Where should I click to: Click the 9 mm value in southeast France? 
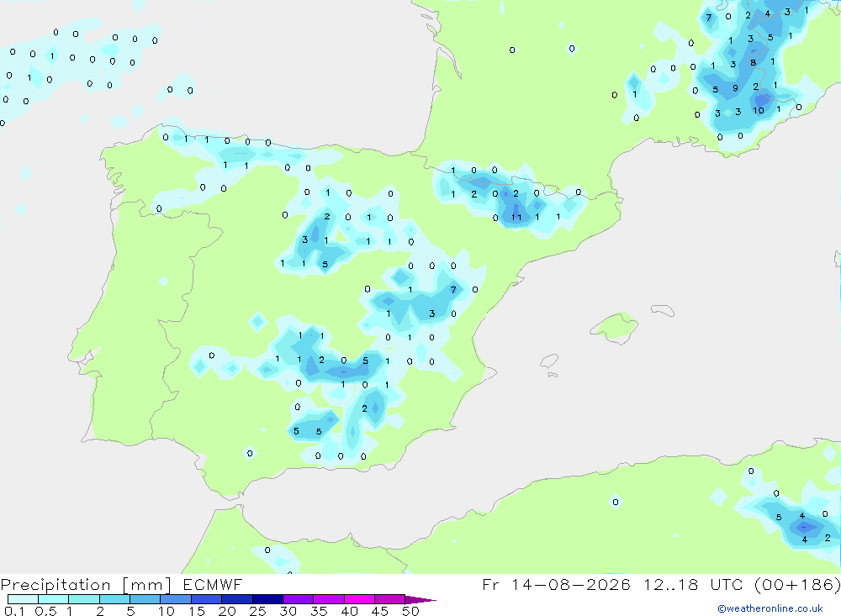(735, 88)
